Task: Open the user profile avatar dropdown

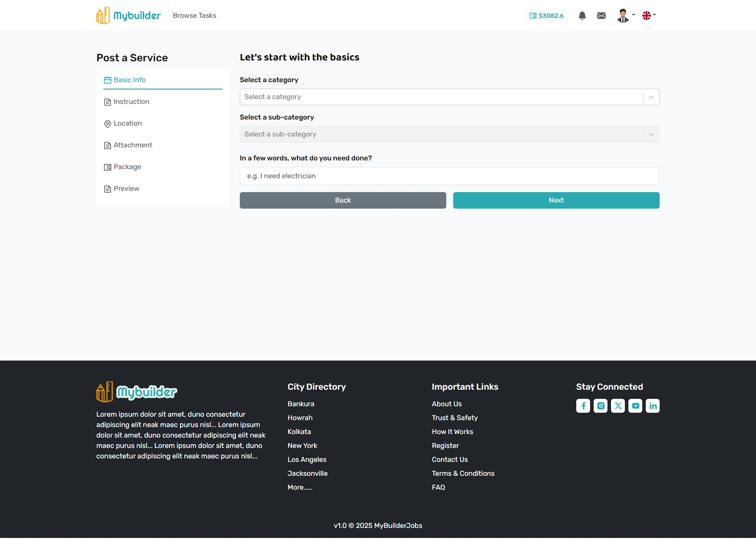Action: pyautogui.click(x=625, y=16)
